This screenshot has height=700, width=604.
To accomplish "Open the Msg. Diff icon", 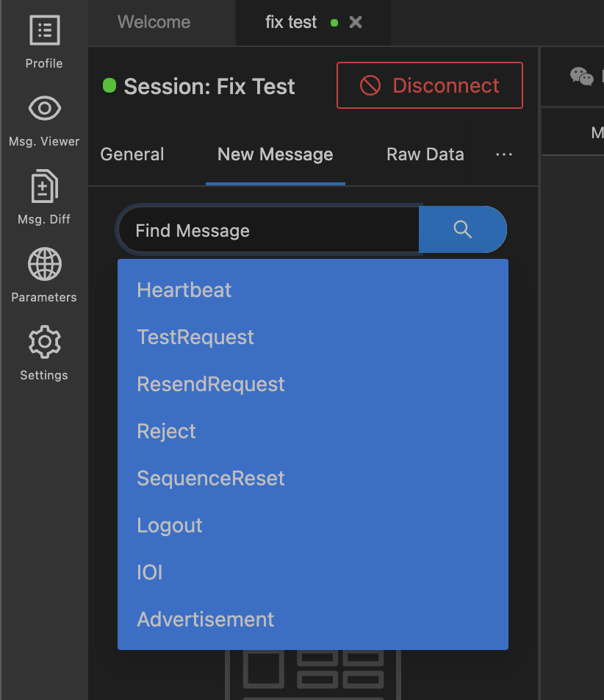I will (x=44, y=187).
